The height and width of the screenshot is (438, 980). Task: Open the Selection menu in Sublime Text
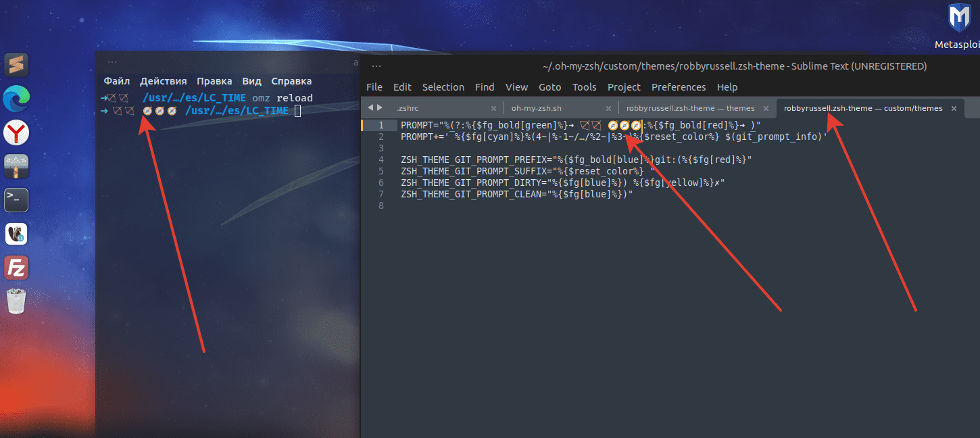pyautogui.click(x=443, y=87)
